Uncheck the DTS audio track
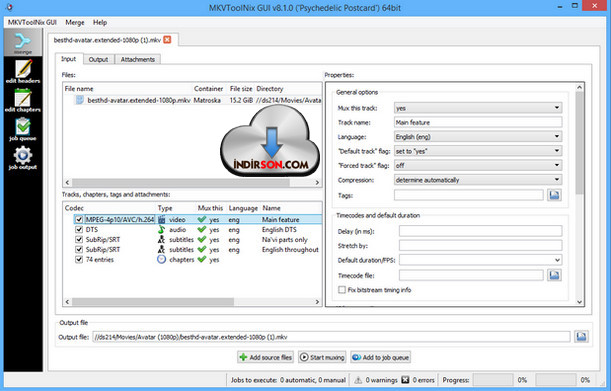This screenshot has width=611, height=391. (x=79, y=230)
